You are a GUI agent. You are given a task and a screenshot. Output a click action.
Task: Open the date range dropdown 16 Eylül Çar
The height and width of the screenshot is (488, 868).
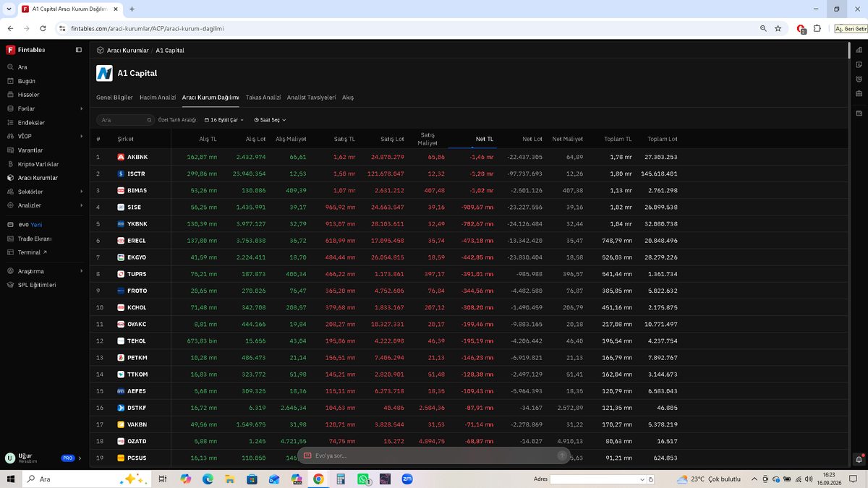click(x=224, y=120)
